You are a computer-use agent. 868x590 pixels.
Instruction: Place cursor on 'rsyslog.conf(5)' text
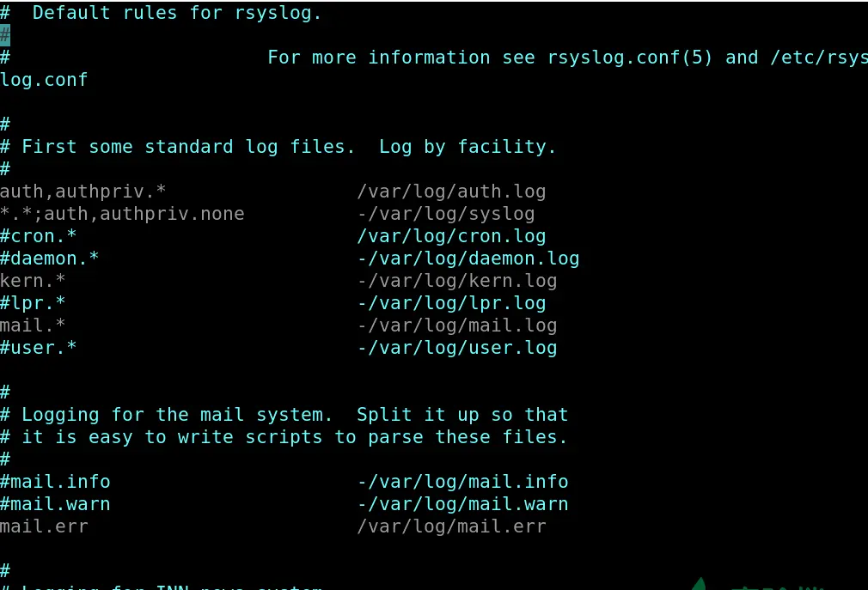[x=629, y=58]
